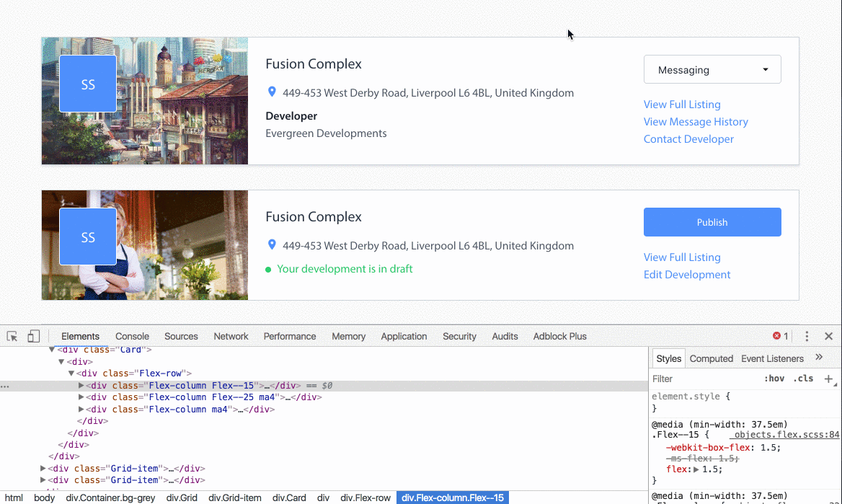Select div.Flex-row breadcrumb
842x504 pixels.
pos(365,498)
